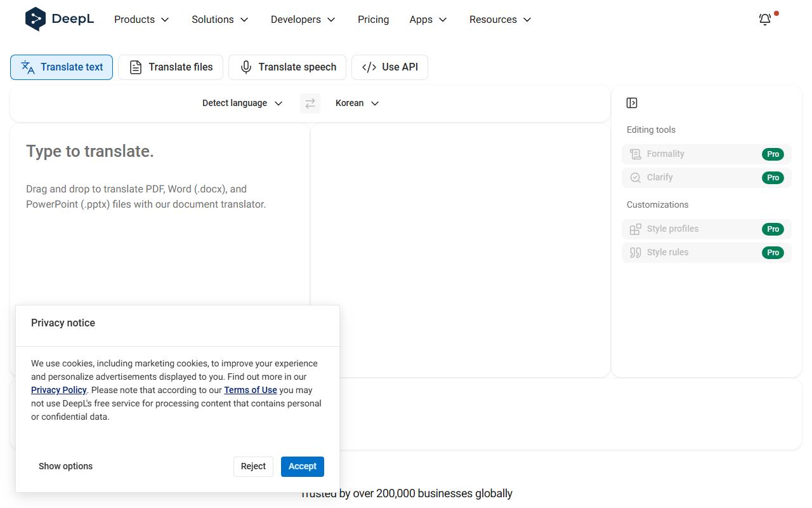Click Pro badge next to Clarify
812x508 pixels.
[773, 178]
